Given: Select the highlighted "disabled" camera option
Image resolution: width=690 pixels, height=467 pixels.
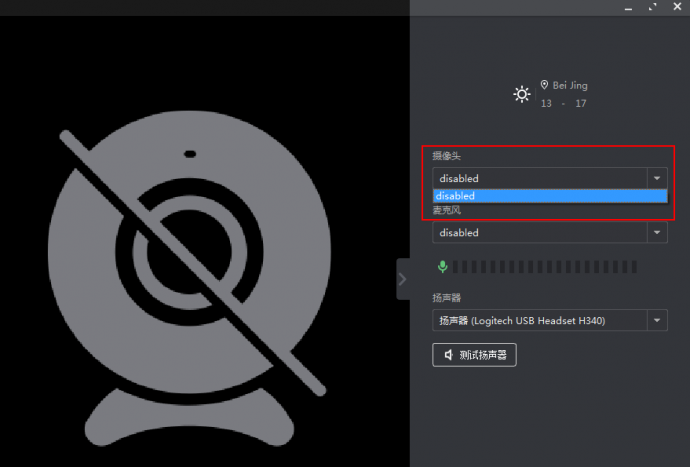Looking at the screenshot, I should point(549,196).
